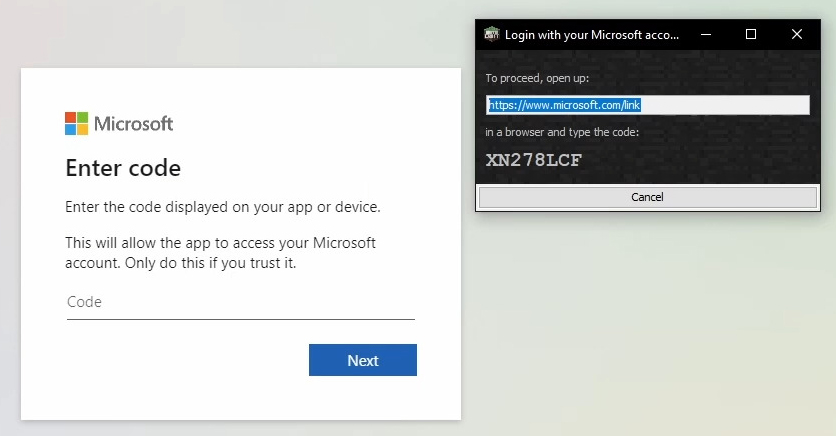
Task: Focus the Code input field
Action: tap(240, 302)
